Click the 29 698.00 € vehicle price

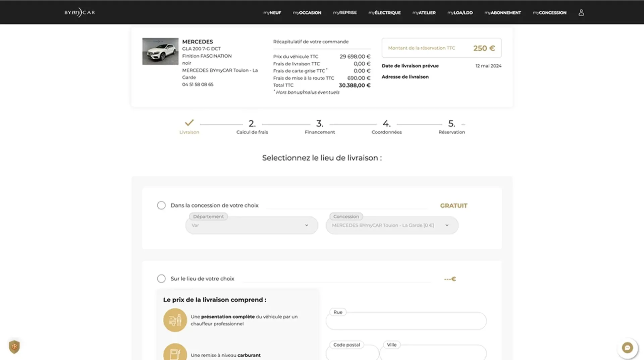(355, 57)
